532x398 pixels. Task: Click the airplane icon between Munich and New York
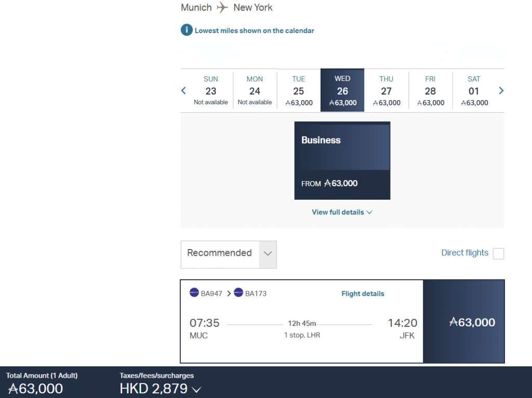coord(222,7)
